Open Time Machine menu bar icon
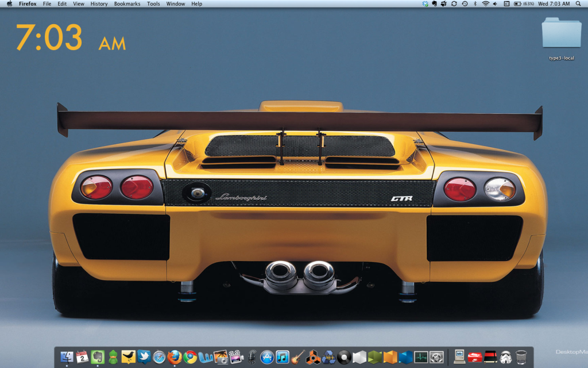Image resolution: width=588 pixels, height=368 pixels. tap(465, 4)
